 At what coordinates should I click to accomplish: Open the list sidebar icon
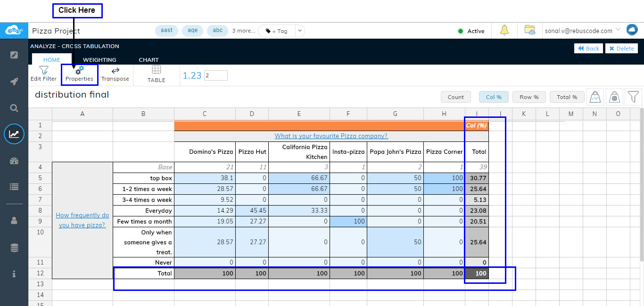click(x=14, y=187)
